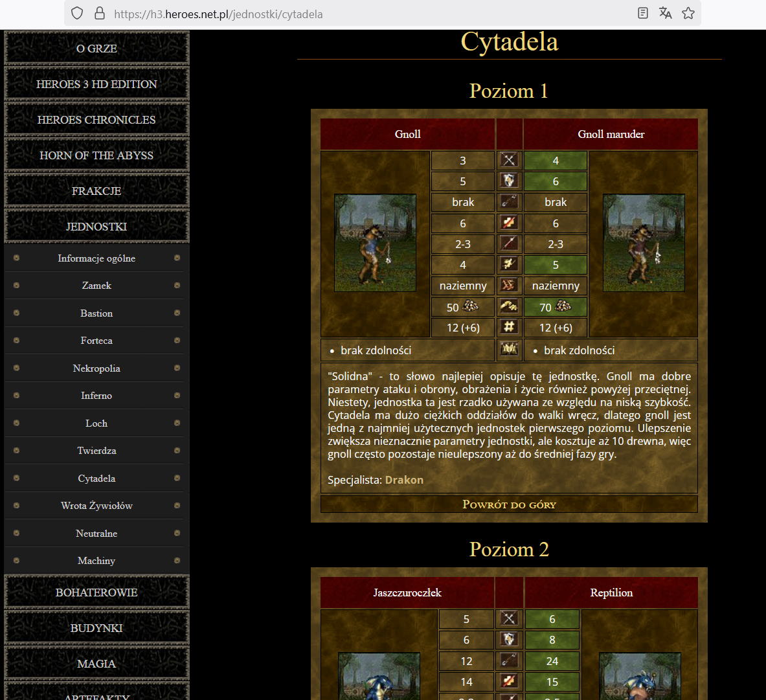Click the gold pile icon beside 70
The width and height of the screenshot is (766, 700).
tap(563, 306)
